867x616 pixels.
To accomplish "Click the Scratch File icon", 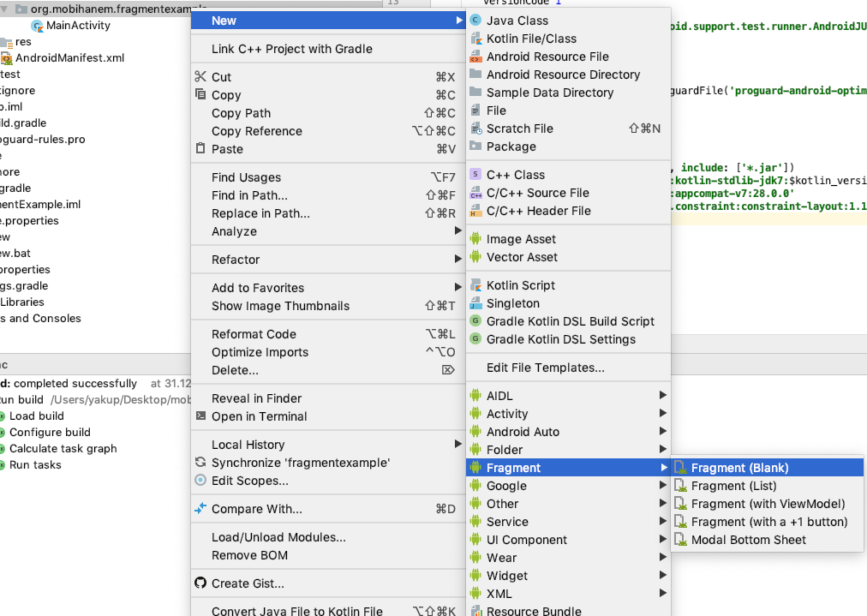I will [x=475, y=129].
